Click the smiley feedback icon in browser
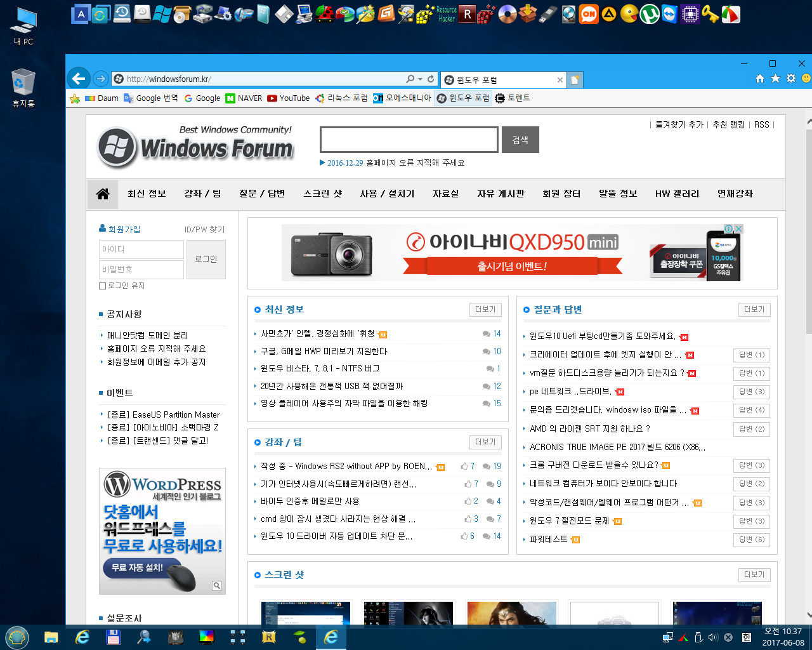This screenshot has width=812, height=650. tap(806, 79)
